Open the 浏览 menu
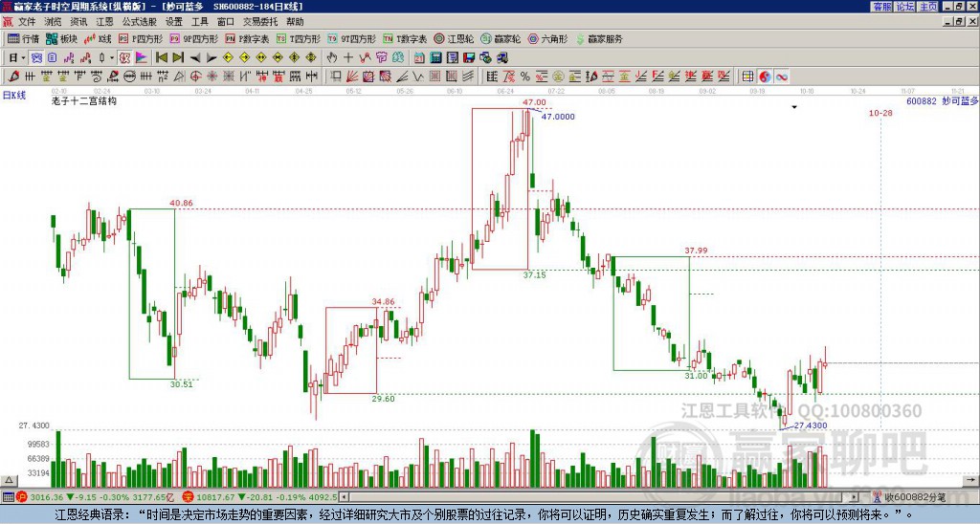Viewport: 980px width, 524px height. coord(53,22)
